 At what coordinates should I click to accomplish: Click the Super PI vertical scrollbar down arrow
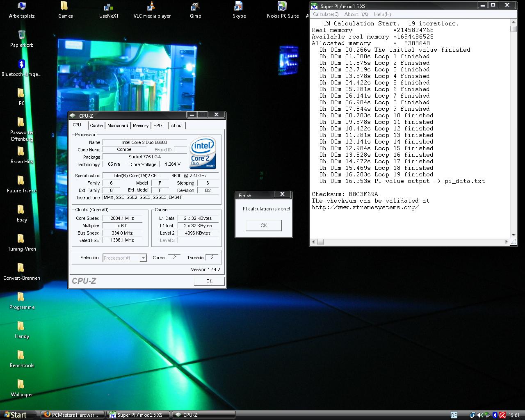pos(513,235)
